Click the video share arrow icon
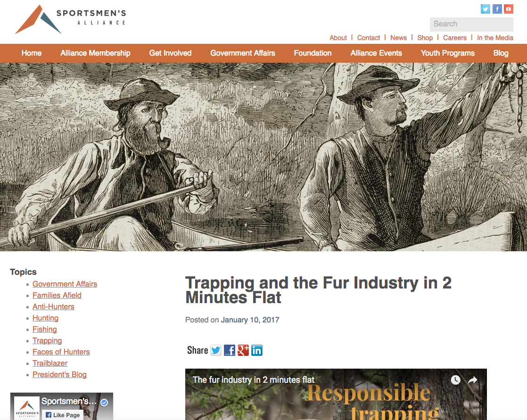This screenshot has width=527, height=420. [472, 380]
